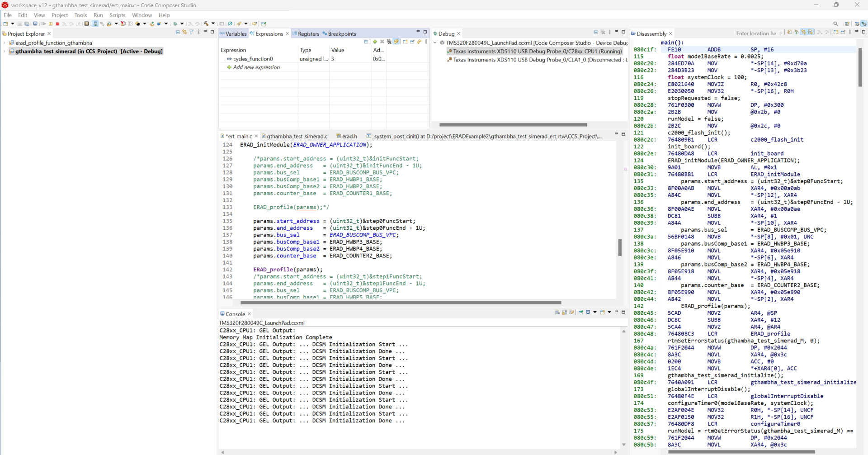868x455 pixels.
Task: Open the Build hammer dropdown arrow
Action: coord(213,24)
